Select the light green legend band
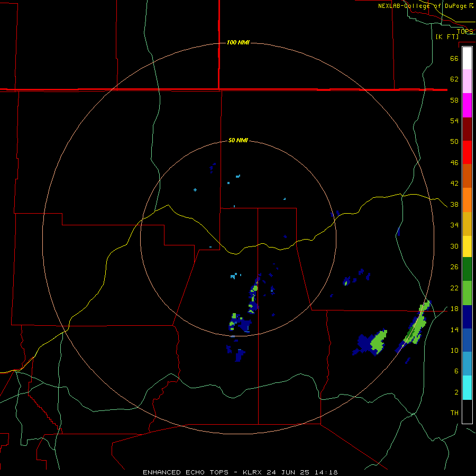The image size is (476, 476). click(467, 293)
